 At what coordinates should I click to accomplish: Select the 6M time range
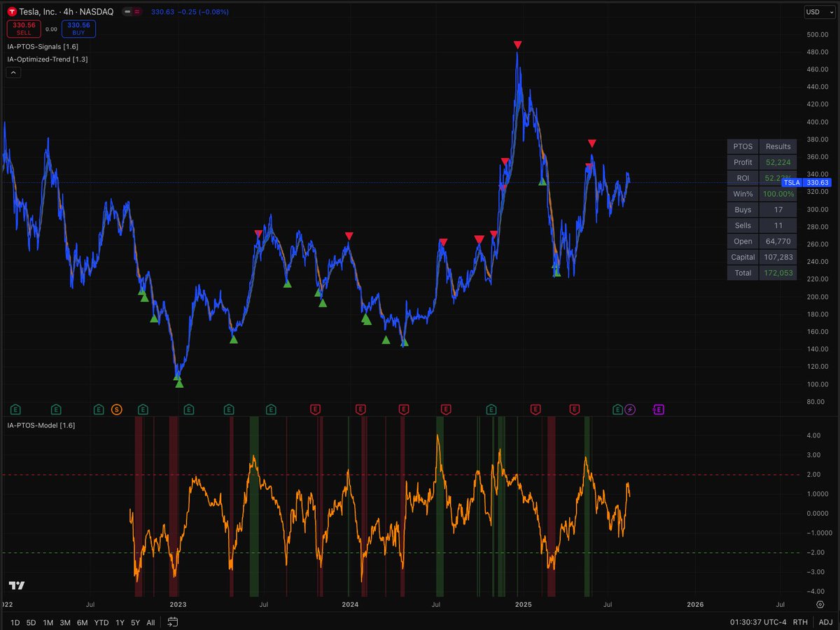pyautogui.click(x=83, y=622)
